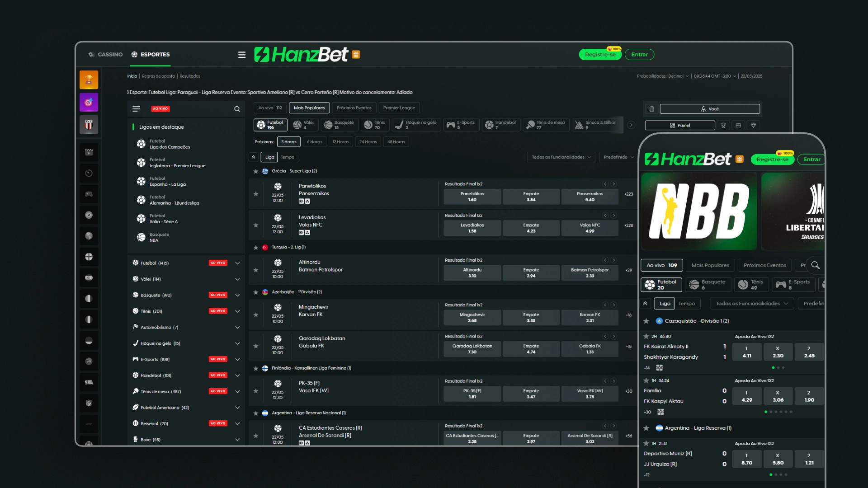Click the desktop Entrar button

(639, 55)
